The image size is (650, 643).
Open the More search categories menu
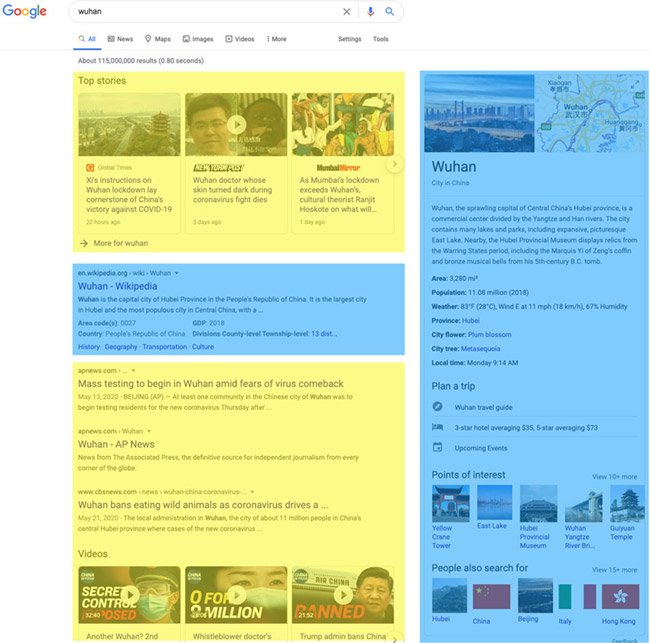tap(276, 39)
